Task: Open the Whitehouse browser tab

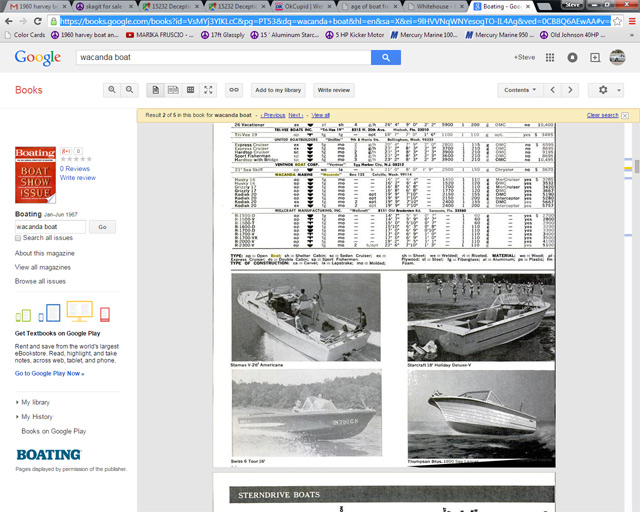Action: [x=438, y=6]
